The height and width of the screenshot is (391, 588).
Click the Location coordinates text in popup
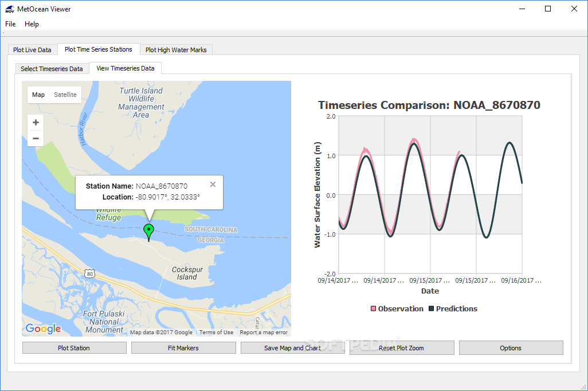(x=167, y=197)
